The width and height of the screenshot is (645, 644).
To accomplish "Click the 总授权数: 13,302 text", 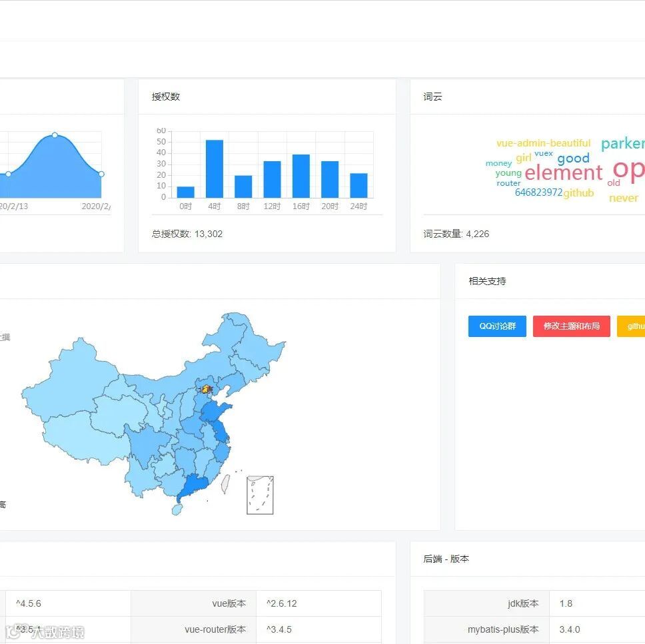I will coord(187,234).
